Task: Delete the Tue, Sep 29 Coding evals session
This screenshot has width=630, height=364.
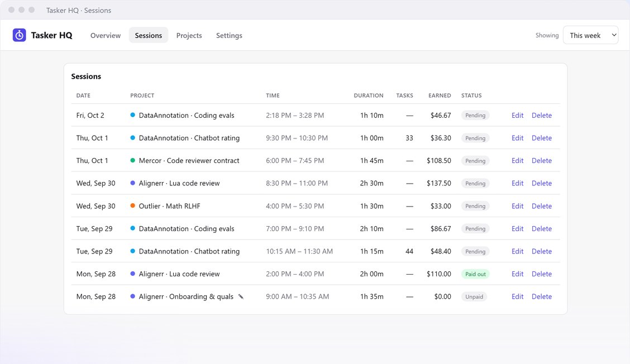Action: coord(542,228)
